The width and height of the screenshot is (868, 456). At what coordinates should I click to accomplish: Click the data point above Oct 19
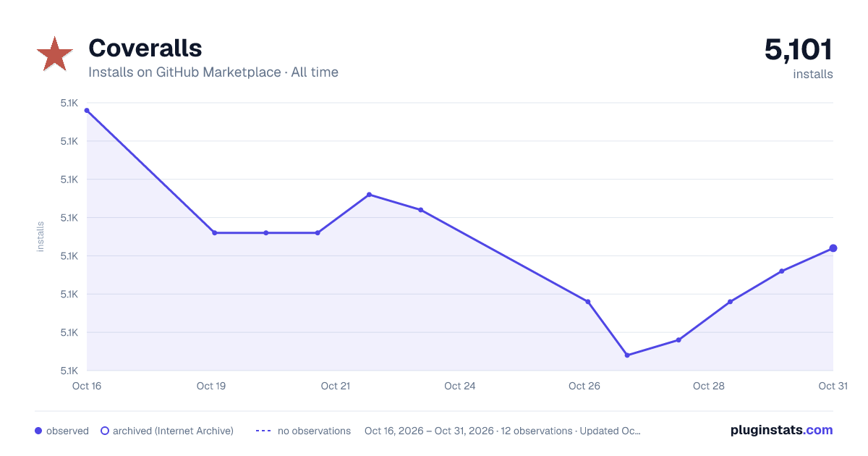pos(214,233)
